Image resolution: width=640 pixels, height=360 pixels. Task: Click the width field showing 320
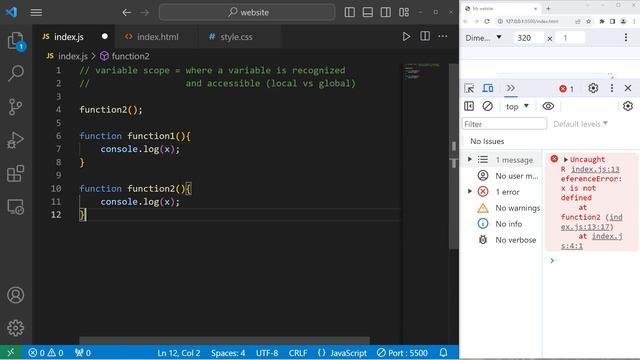[x=528, y=38]
